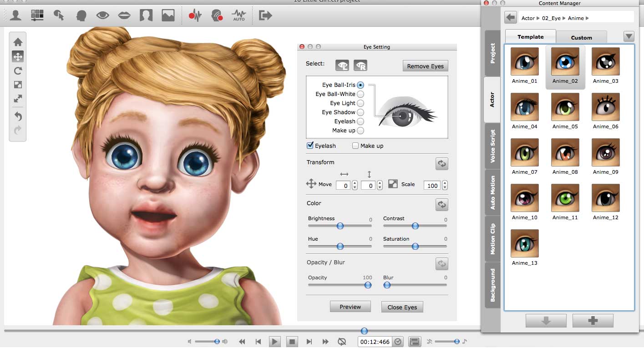The image size is (644, 348).
Task: Select the Eye Light radio button
Action: pyautogui.click(x=360, y=103)
